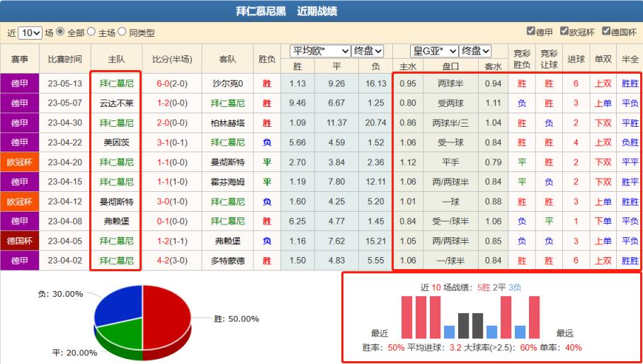The width and height of the screenshot is (643, 364).
Task: Click away team 多特蒙德
Action: click(x=227, y=261)
